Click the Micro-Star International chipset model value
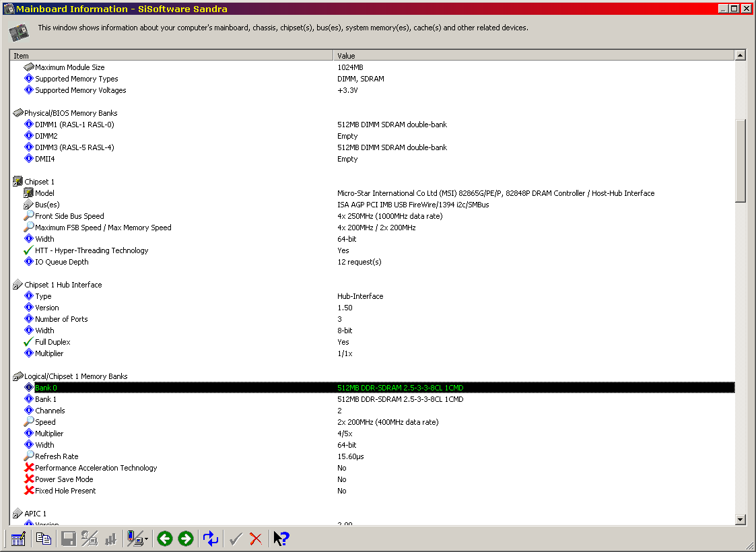 pyautogui.click(x=496, y=193)
